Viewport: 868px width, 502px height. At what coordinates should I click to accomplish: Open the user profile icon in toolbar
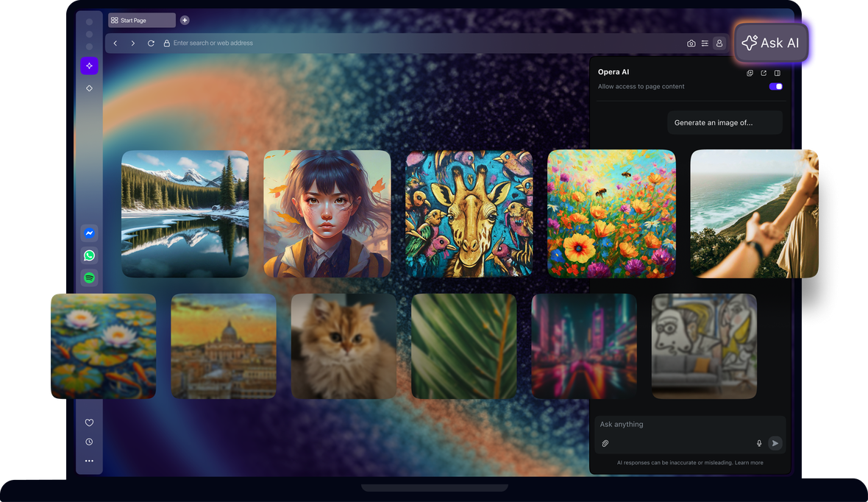[x=719, y=43]
